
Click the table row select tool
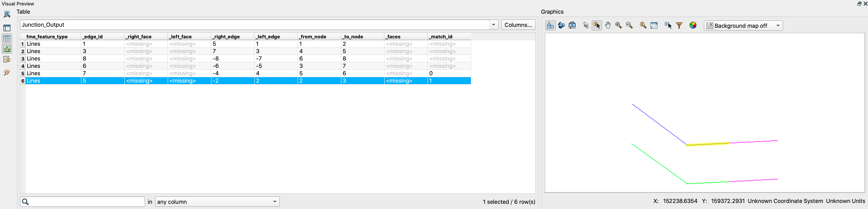pyautogui.click(x=668, y=25)
